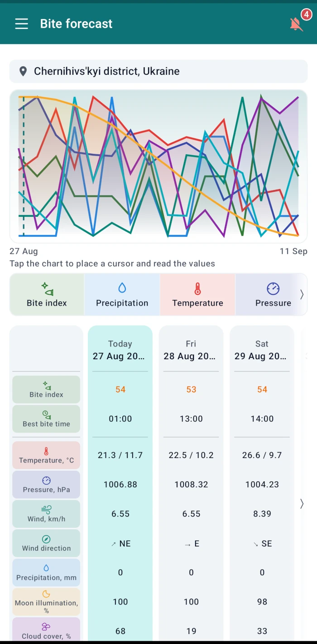Tap the wind icon in Wind row

click(46, 510)
